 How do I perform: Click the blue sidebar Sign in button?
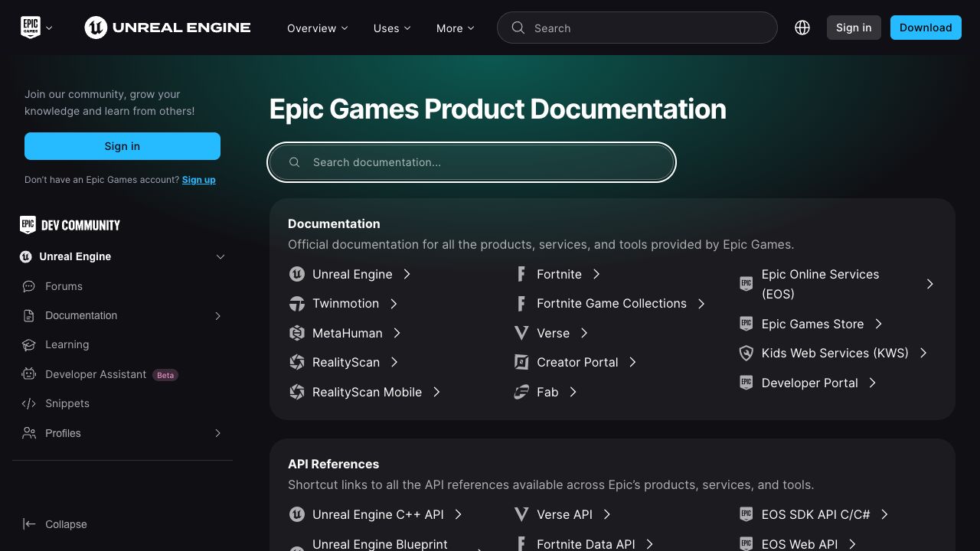pyautogui.click(x=122, y=146)
